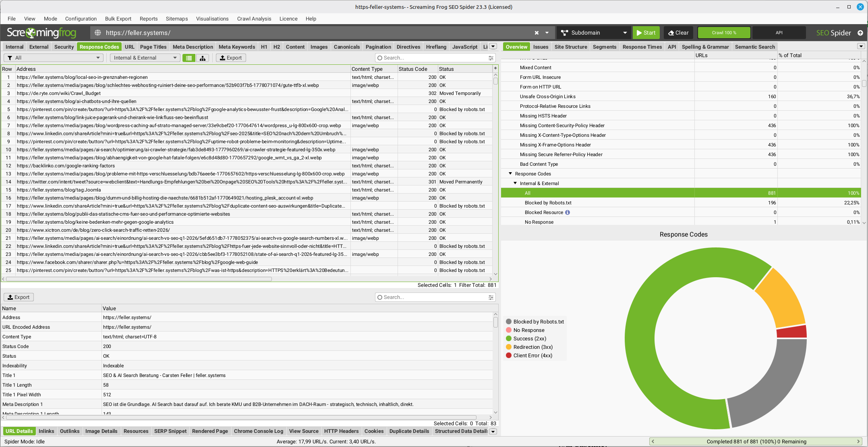Click the Blocked Resource info icon
The image size is (868, 447).
coord(568,212)
